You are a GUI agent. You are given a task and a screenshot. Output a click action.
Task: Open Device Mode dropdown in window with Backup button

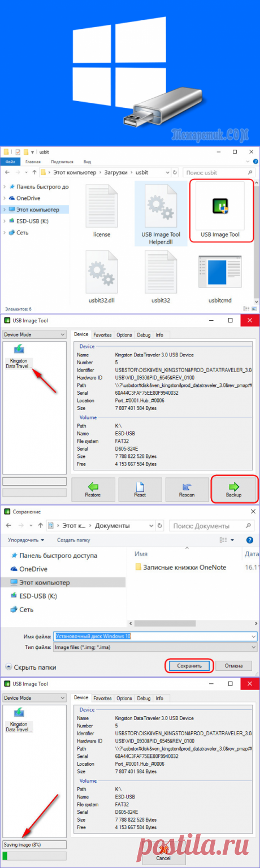pyautogui.click(x=34, y=334)
